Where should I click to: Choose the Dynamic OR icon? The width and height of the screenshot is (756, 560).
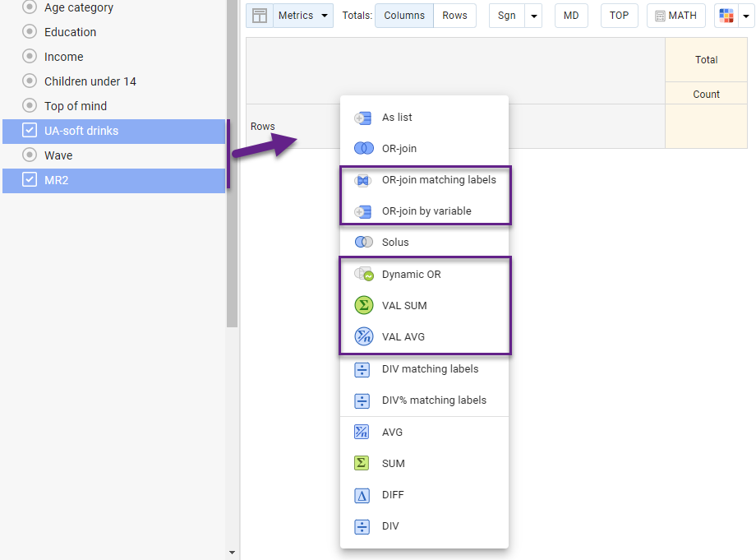click(363, 275)
